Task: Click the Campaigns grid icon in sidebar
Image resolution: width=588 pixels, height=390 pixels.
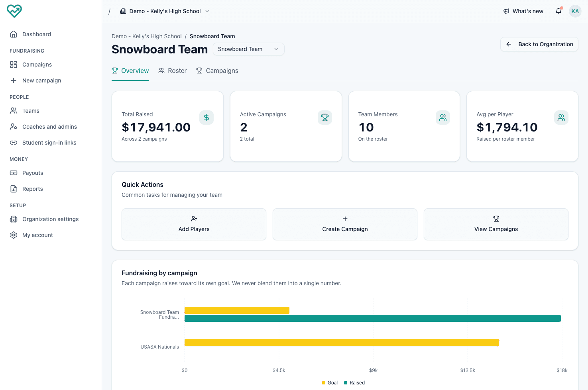Action: click(x=14, y=65)
